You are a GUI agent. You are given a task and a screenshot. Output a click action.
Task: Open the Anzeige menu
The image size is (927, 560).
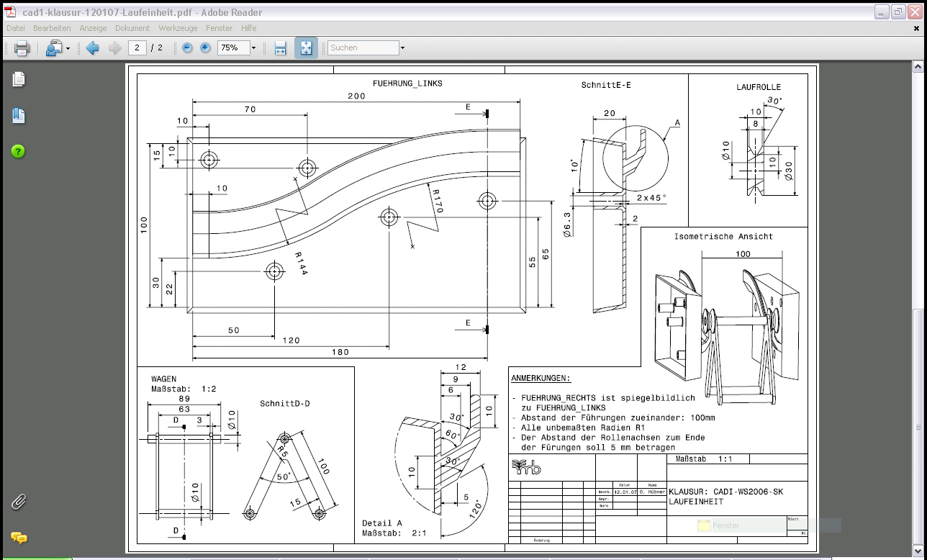pyautogui.click(x=93, y=28)
